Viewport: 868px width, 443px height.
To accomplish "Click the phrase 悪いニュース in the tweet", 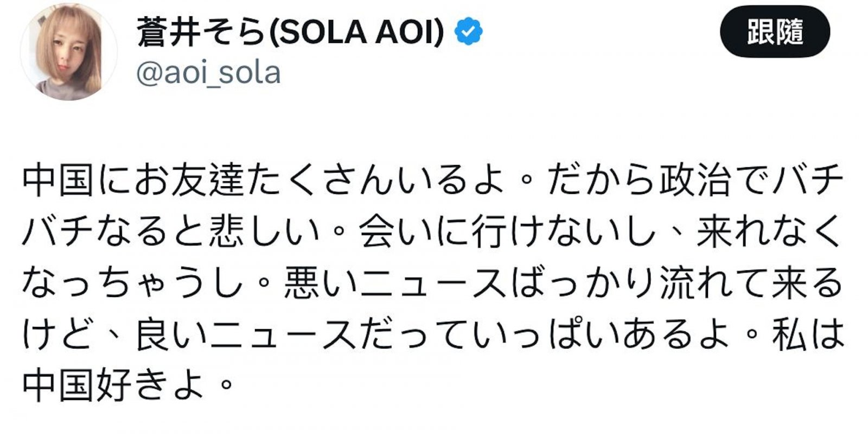I will (395, 283).
